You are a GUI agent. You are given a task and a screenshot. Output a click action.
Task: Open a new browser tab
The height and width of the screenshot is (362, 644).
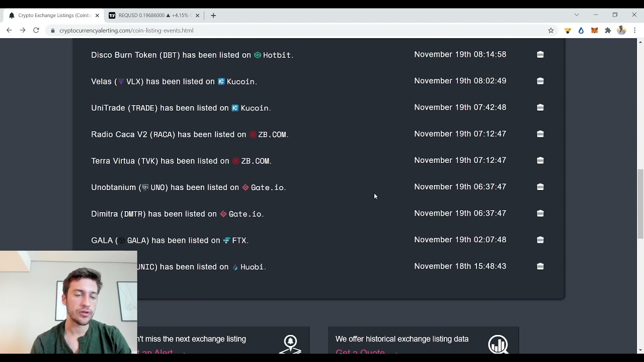[x=213, y=16]
